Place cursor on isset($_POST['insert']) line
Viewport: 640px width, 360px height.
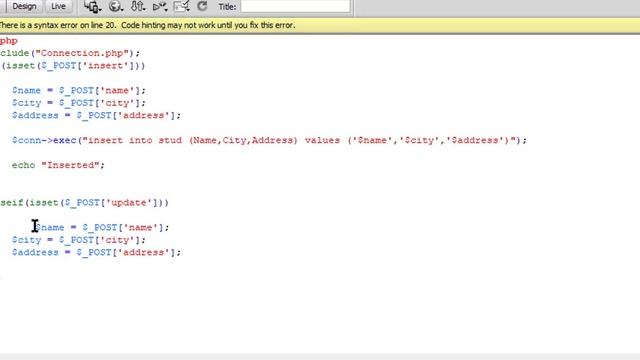coord(73,66)
